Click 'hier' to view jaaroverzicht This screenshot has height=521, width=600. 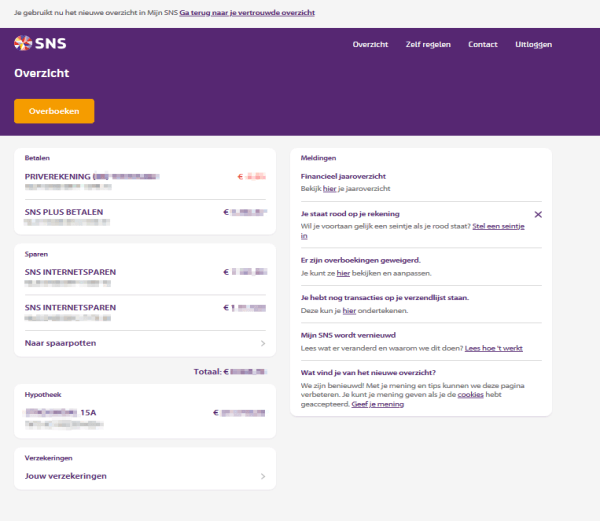329,189
